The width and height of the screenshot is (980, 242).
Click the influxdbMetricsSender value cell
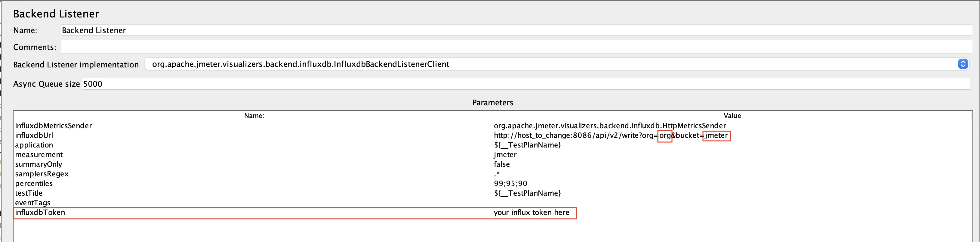click(609, 126)
